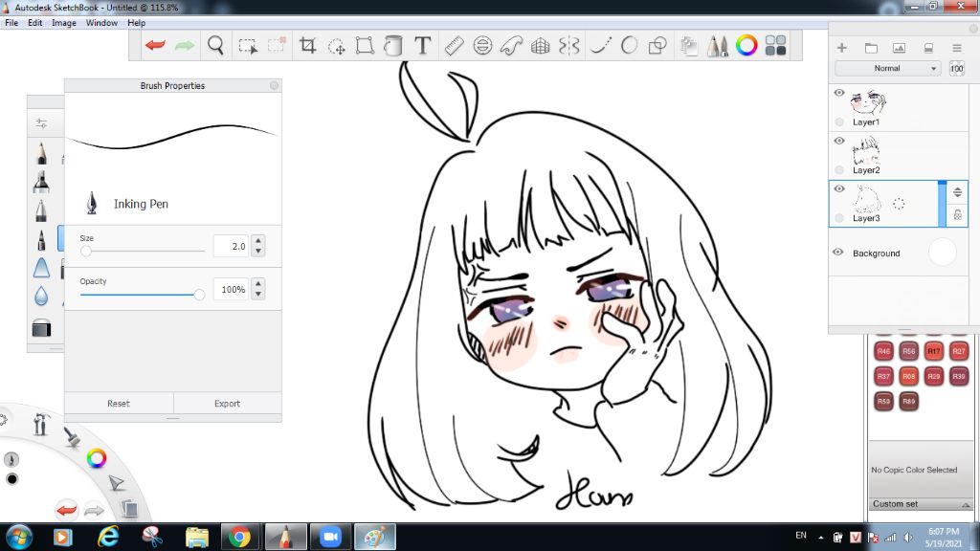This screenshot has width=980, height=551.
Task: Activate the Crop tool
Action: coord(307,45)
